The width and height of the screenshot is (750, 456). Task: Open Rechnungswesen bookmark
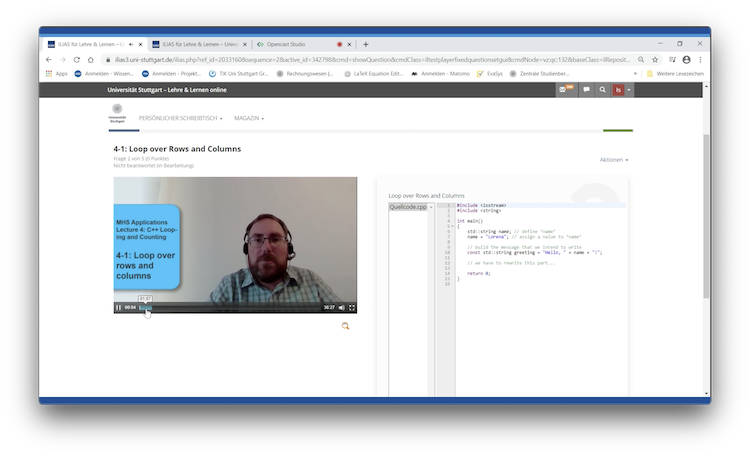(305, 74)
